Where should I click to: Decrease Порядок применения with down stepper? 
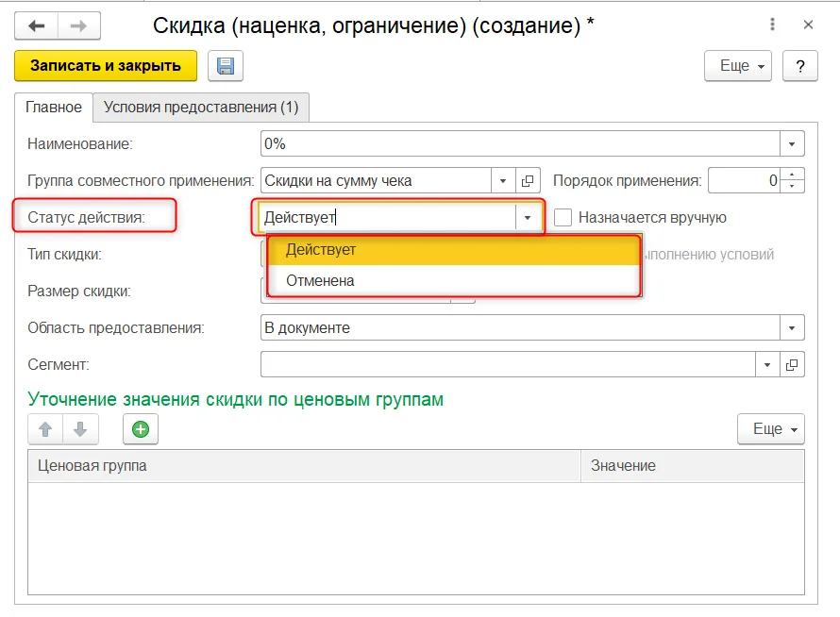[x=792, y=187]
